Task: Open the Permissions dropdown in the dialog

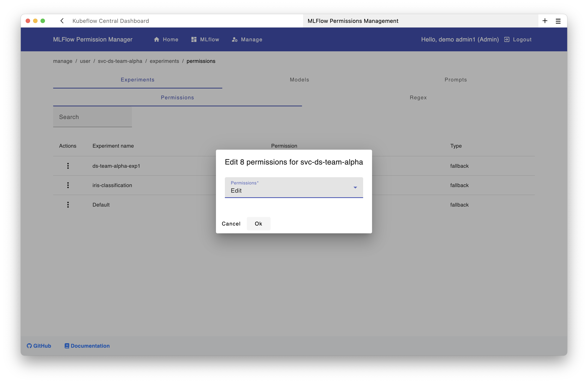Action: pyautogui.click(x=355, y=188)
